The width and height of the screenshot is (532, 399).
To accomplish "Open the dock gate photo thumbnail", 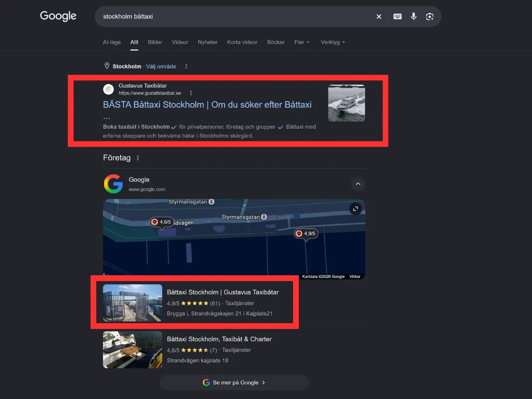I will click(x=133, y=303).
